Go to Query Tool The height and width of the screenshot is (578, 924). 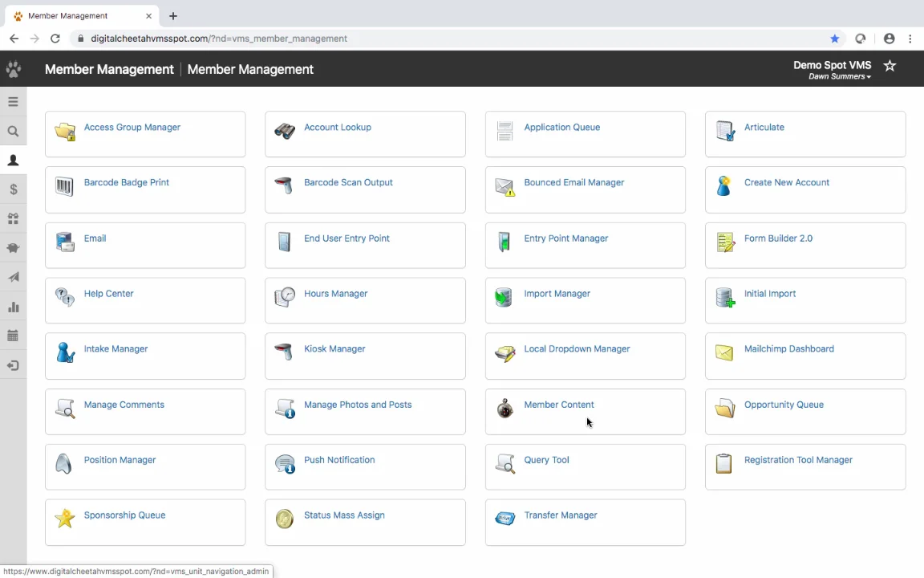pos(546,460)
